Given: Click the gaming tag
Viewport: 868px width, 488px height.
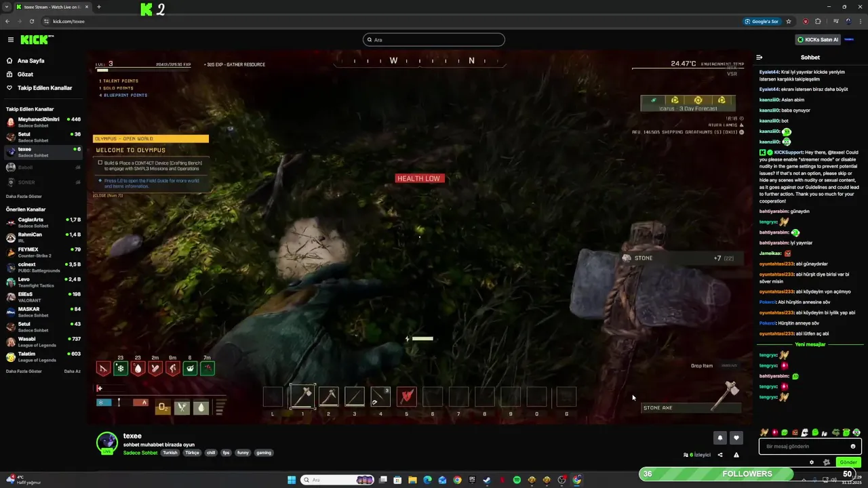Looking at the screenshot, I should tap(264, 453).
